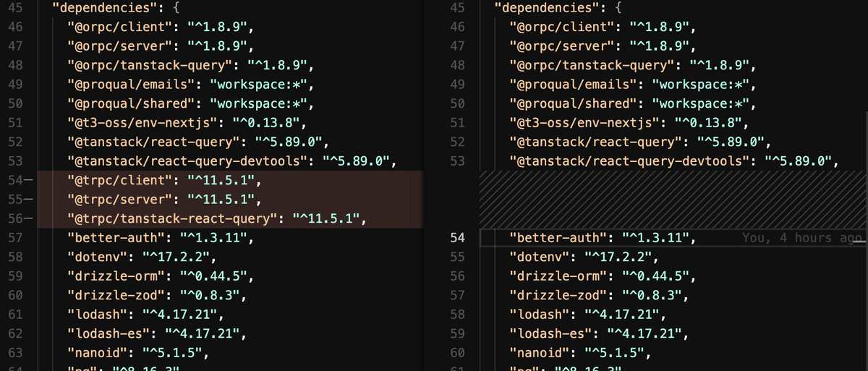868x371 pixels.
Task: Click "better-auth" on right pane line 54
Action: tap(559, 237)
